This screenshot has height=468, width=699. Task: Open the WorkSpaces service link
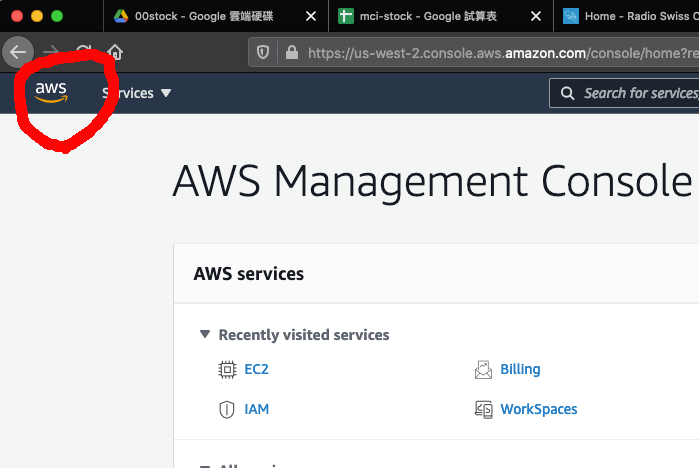pos(538,409)
